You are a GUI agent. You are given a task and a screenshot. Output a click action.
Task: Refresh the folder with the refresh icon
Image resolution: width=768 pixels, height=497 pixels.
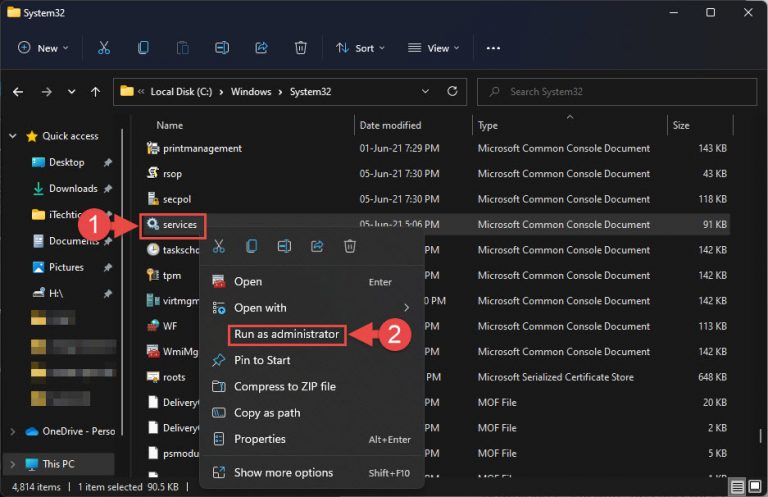pos(452,91)
